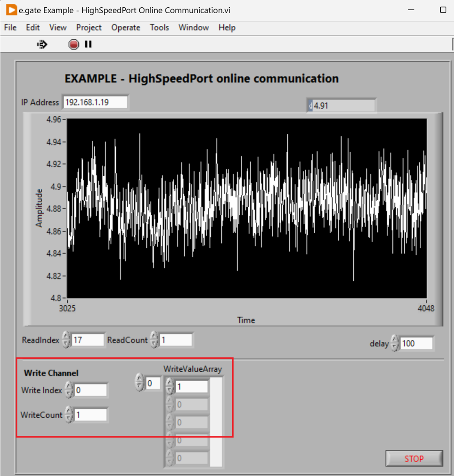The image size is (454, 476).
Task: Click the IP Address input field
Action: (x=95, y=102)
